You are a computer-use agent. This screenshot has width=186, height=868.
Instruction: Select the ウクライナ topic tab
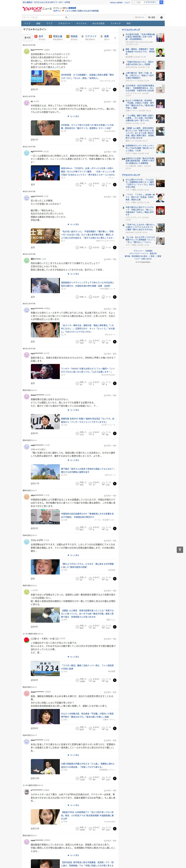pos(89,37)
